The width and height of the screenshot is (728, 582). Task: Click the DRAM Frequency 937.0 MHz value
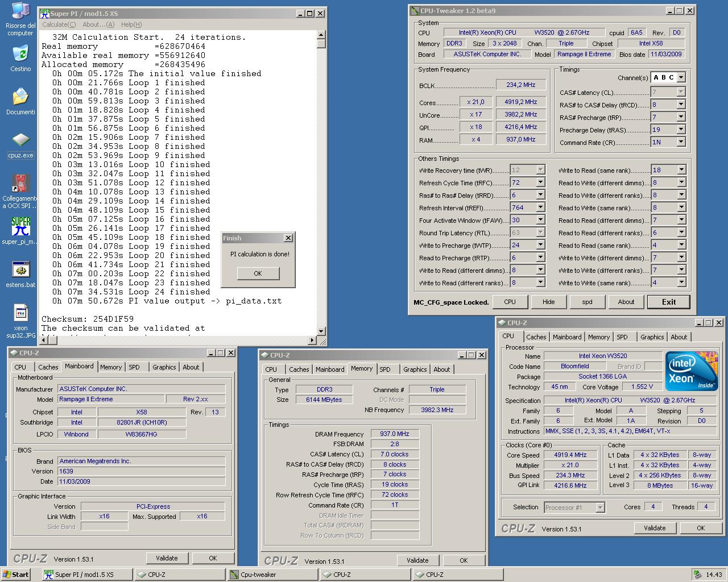395,434
